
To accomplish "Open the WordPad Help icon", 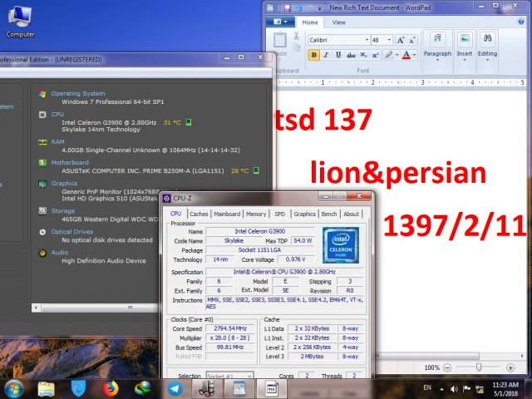I will tap(520, 22).
